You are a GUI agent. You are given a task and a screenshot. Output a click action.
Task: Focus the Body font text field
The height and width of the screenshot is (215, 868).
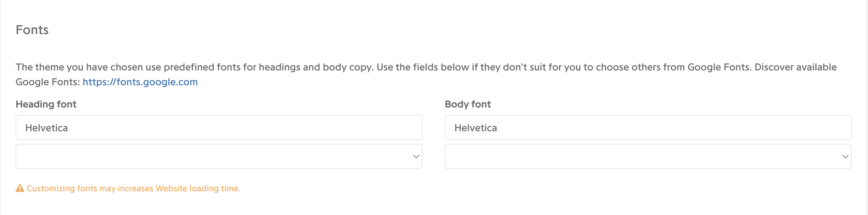tap(648, 128)
